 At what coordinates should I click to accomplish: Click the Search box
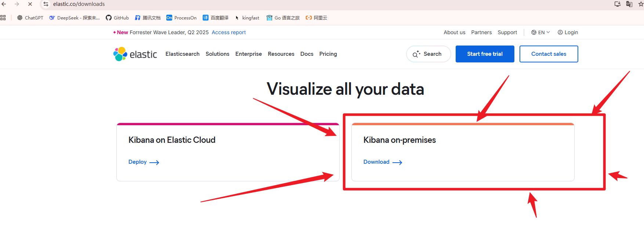coord(428,54)
